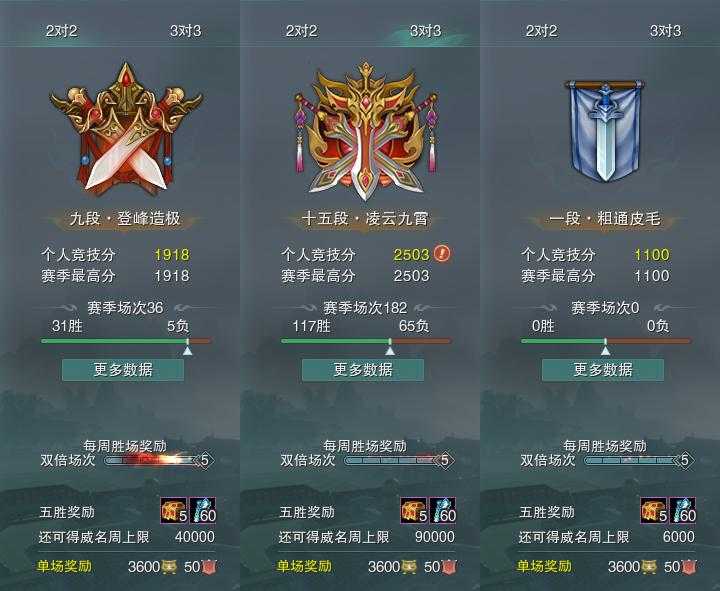Viewport: 720px width, 591px height.
Task: Click red badge icon beside 50 in right panel
Action: coord(688,567)
